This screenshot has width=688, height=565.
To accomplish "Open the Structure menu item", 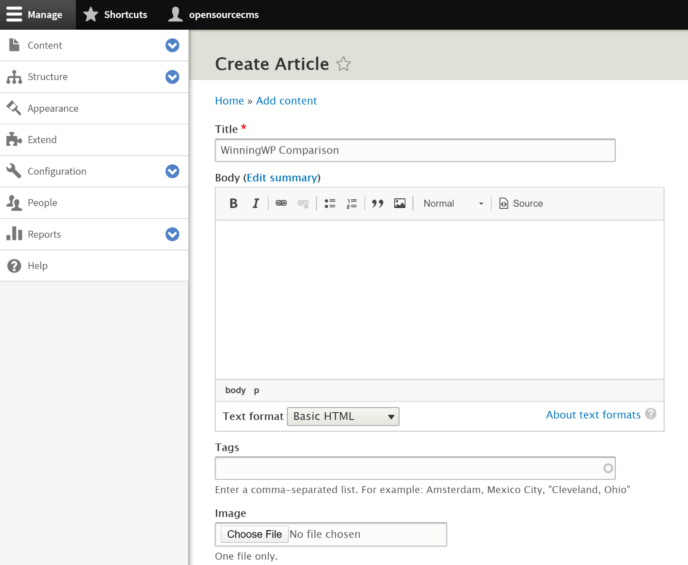I will pos(47,77).
